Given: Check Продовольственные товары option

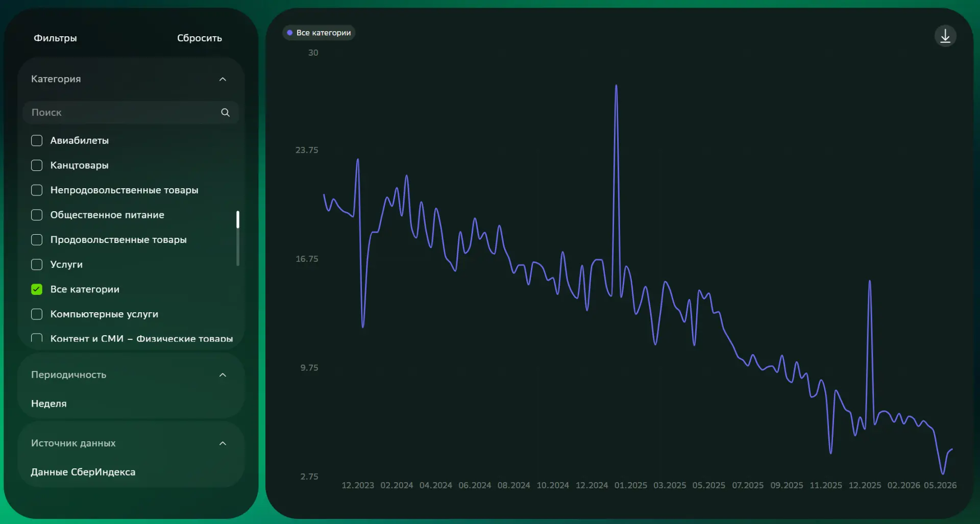Looking at the screenshot, I should 37,240.
